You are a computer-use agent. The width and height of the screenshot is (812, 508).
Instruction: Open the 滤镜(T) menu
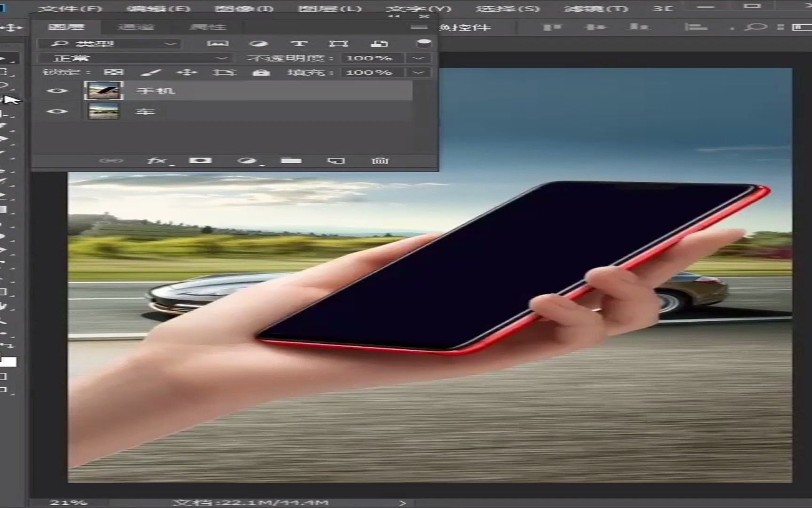596,8
